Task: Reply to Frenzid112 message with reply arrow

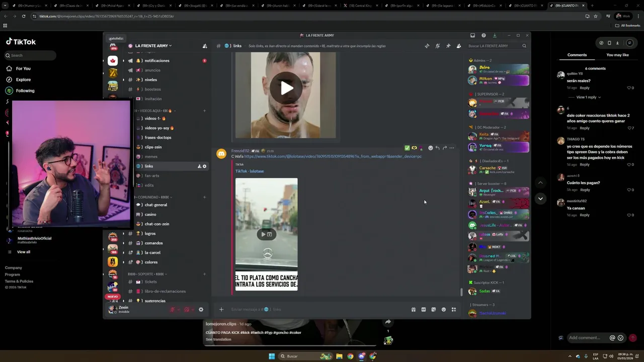Action: (437, 148)
